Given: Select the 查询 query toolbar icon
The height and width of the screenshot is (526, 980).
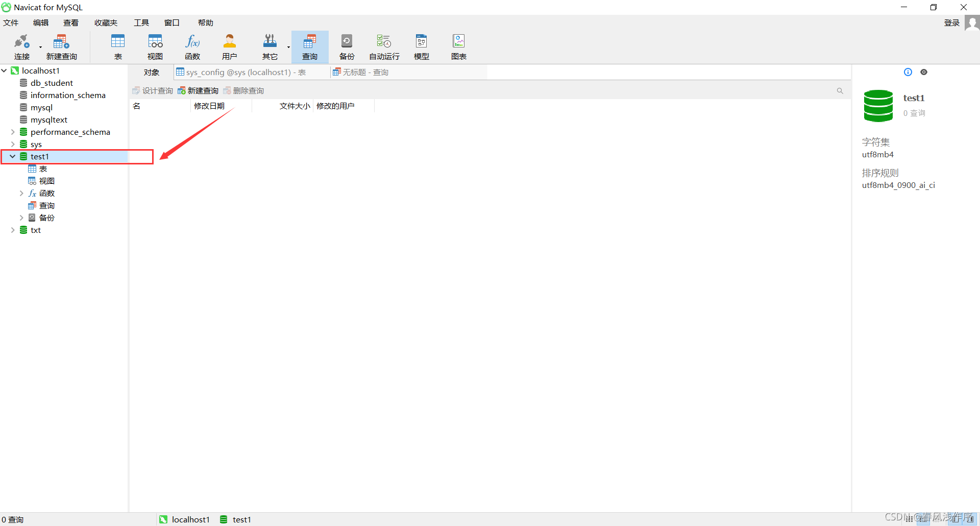Looking at the screenshot, I should (310, 47).
